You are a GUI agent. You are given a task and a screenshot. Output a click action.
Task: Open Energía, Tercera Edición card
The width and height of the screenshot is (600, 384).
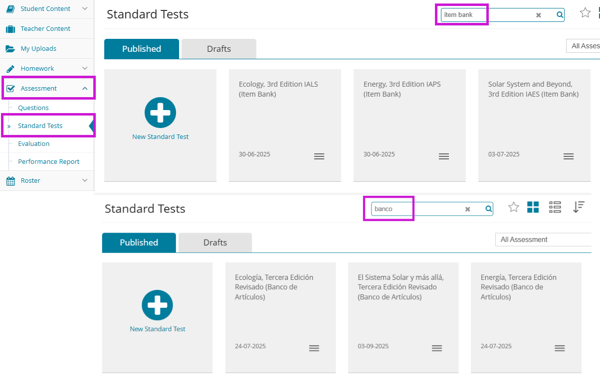(x=526, y=317)
